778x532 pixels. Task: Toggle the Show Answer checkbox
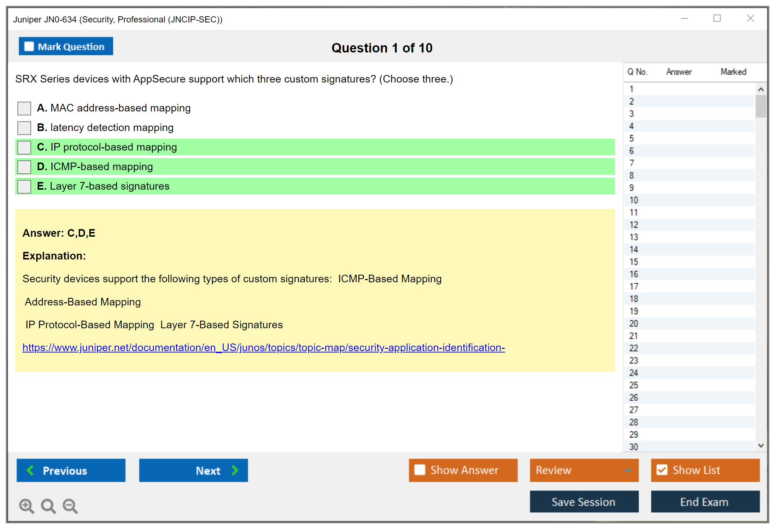point(420,470)
